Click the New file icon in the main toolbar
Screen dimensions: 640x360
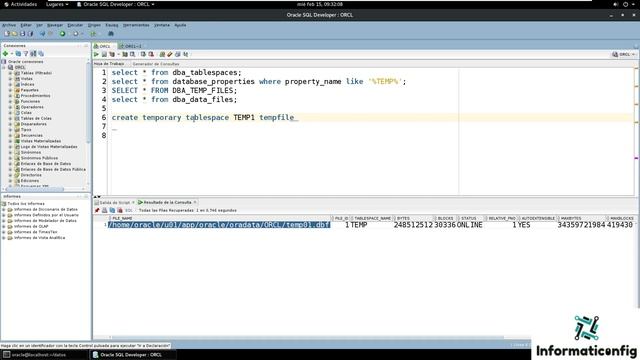pyautogui.click(x=7, y=34)
